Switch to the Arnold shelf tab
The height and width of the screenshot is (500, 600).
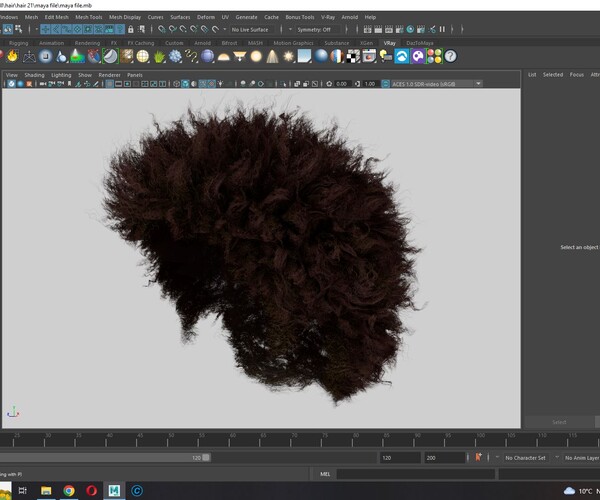coord(202,43)
